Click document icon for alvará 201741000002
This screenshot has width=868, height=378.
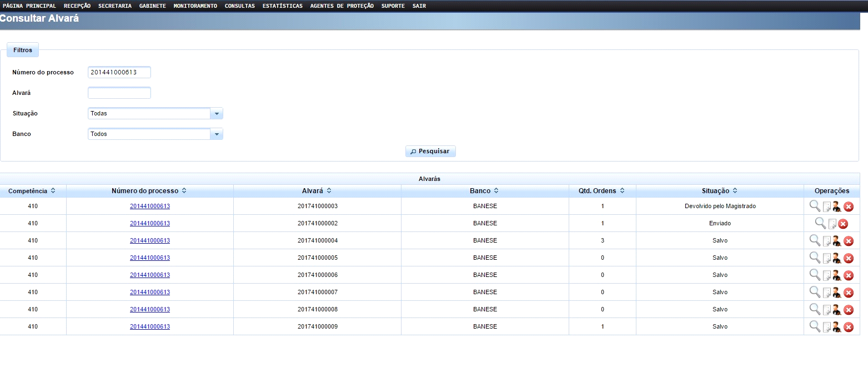[832, 224]
